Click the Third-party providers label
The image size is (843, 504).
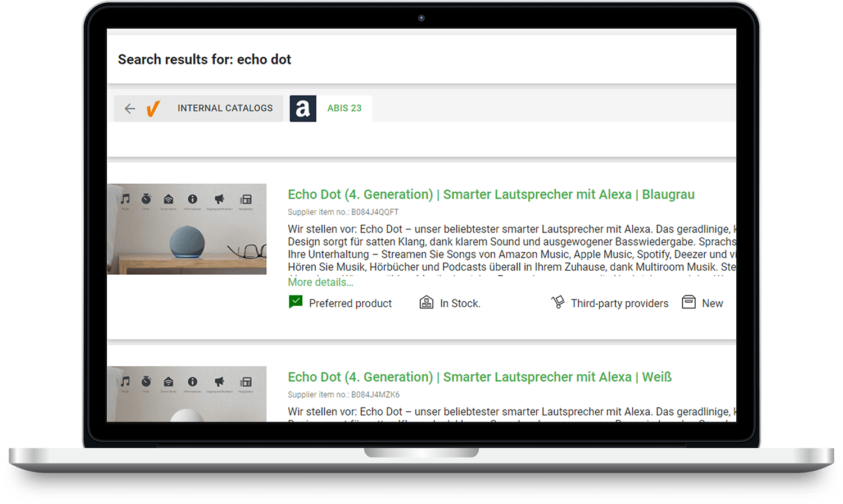[x=619, y=303]
